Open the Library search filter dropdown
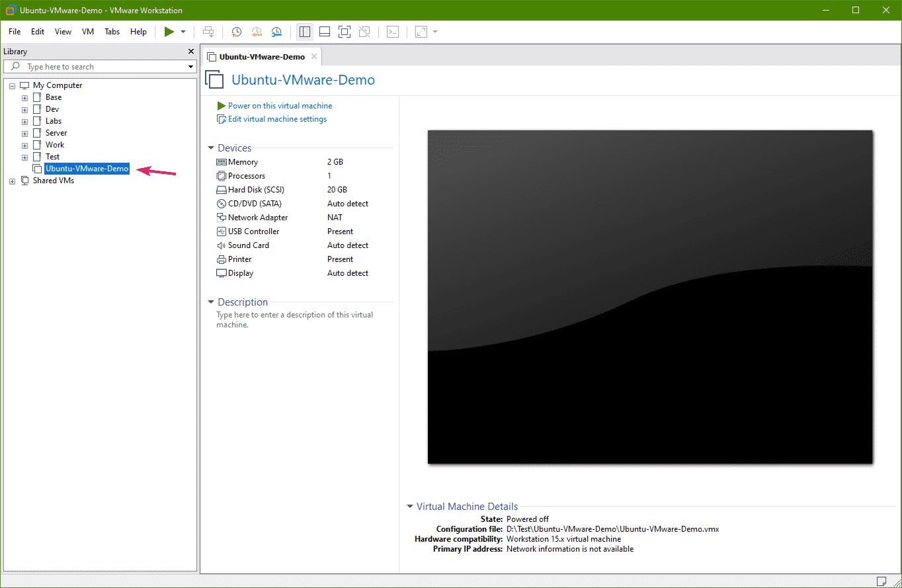The height and width of the screenshot is (588, 902). 190,67
